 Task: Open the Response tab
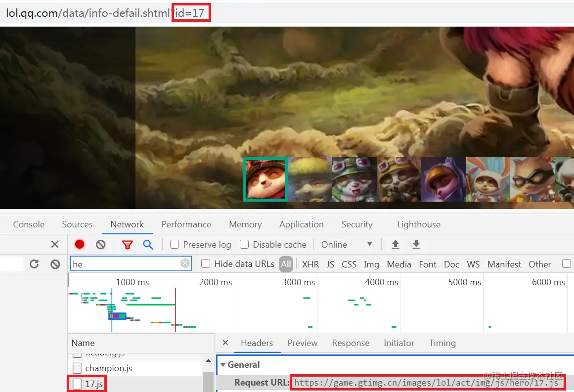[351, 343]
